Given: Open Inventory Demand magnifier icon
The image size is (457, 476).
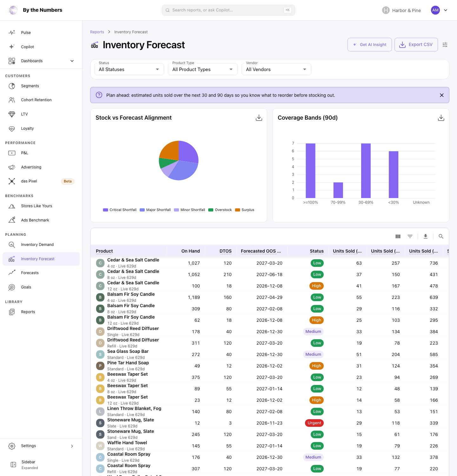Looking at the screenshot, I should click(x=12, y=245).
